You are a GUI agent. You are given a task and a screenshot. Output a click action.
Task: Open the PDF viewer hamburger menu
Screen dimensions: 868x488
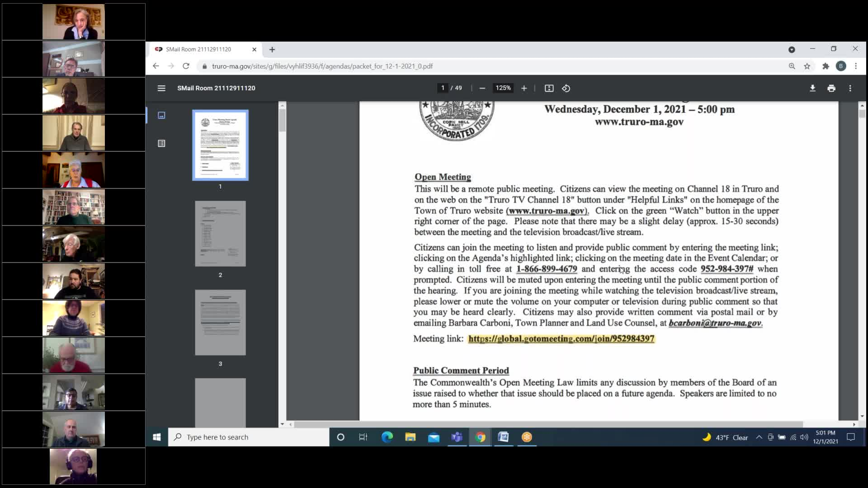click(161, 88)
